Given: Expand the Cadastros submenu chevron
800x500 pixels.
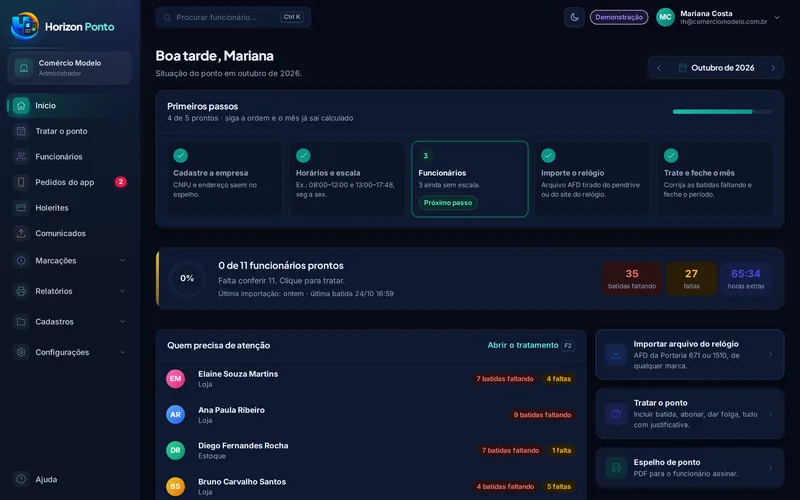Looking at the screenshot, I should pos(122,321).
